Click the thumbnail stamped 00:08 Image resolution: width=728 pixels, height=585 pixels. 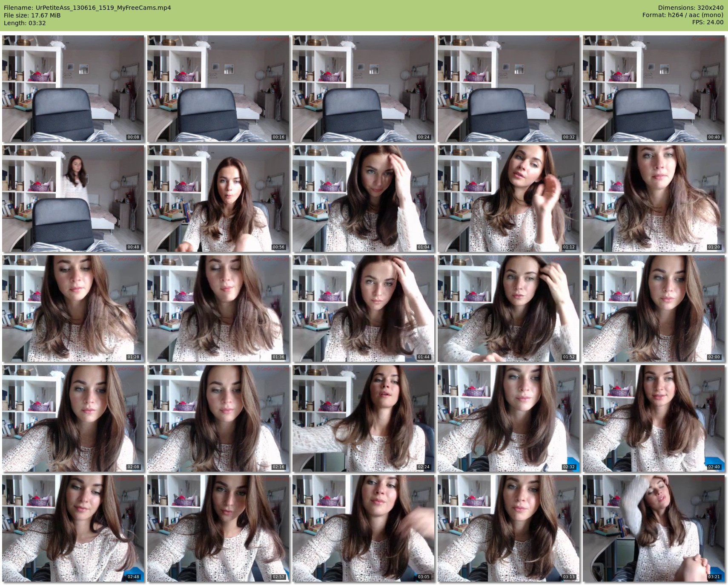[x=73, y=89]
